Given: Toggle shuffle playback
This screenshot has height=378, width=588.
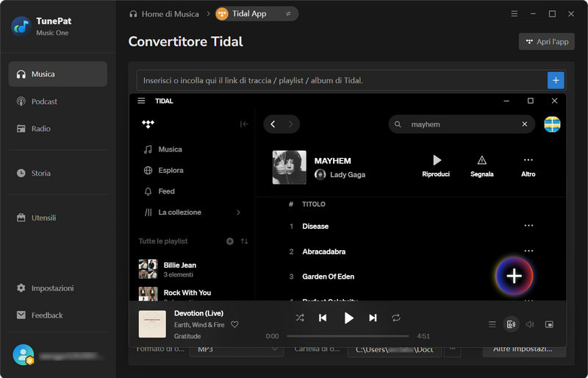Looking at the screenshot, I should pos(300,318).
